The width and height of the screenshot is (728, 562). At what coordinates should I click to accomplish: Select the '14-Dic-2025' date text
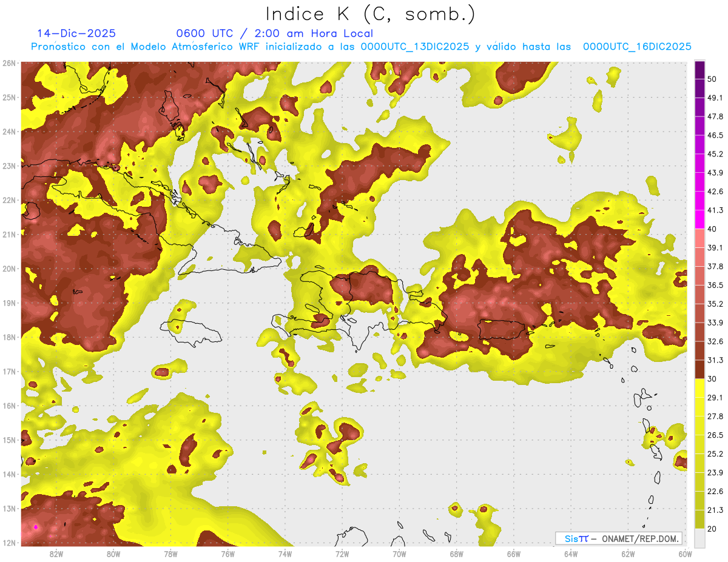coord(76,33)
